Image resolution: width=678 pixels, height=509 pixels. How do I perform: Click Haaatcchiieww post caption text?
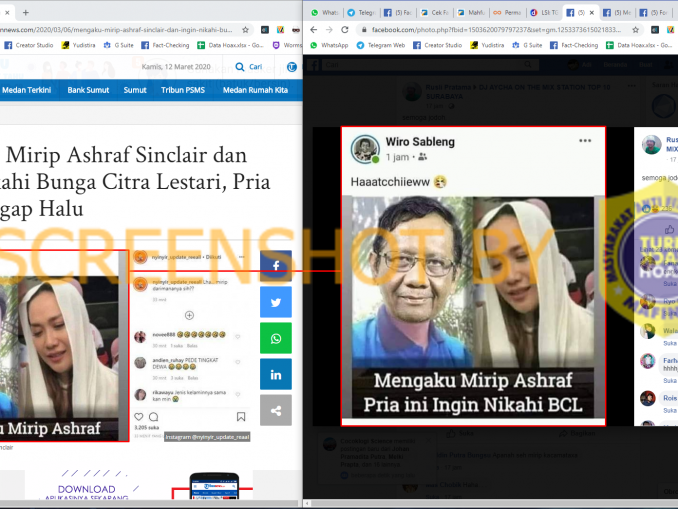point(390,182)
